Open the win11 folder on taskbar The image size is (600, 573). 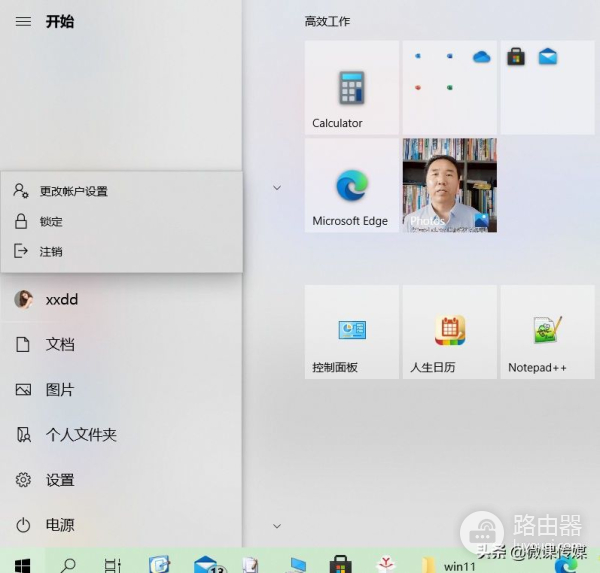[448, 566]
